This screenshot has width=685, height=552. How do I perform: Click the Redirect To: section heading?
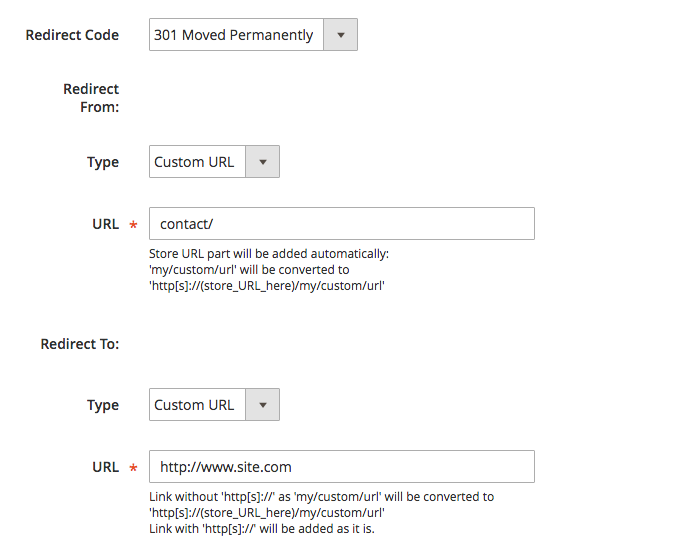[80, 344]
